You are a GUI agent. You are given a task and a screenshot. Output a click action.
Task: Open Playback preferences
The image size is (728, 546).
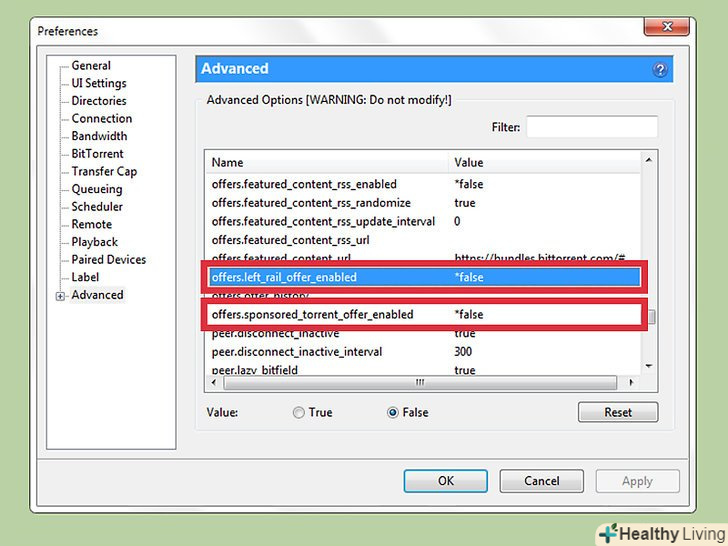(95, 242)
